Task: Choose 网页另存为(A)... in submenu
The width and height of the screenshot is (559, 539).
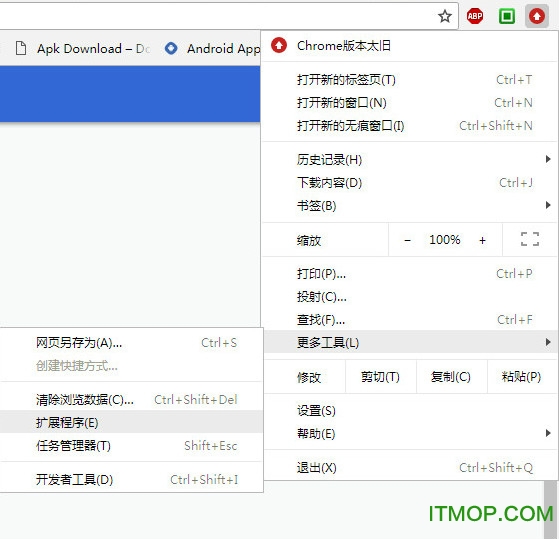Action: click(x=131, y=343)
